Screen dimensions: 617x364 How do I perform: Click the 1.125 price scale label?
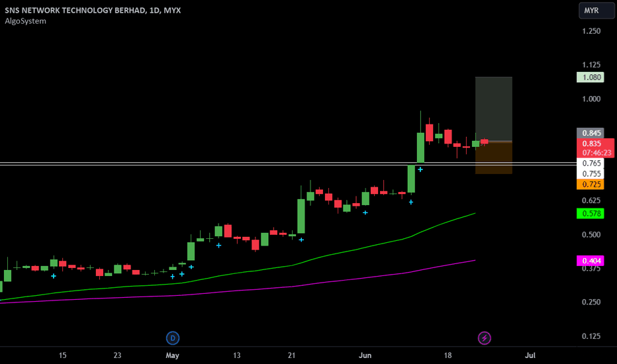coord(591,65)
